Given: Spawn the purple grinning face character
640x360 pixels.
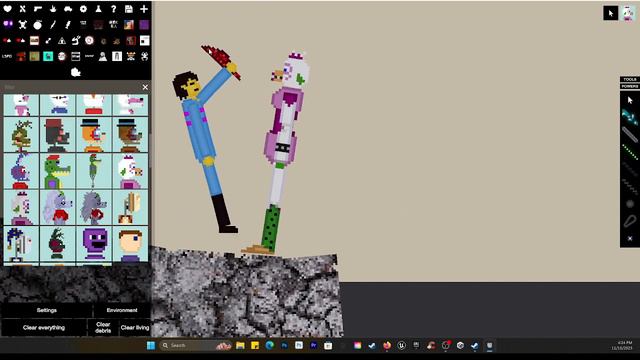Looking at the screenshot, I should point(94,244).
